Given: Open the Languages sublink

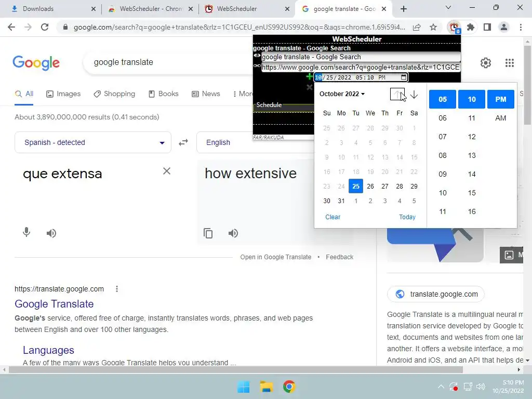Looking at the screenshot, I should pos(48,350).
